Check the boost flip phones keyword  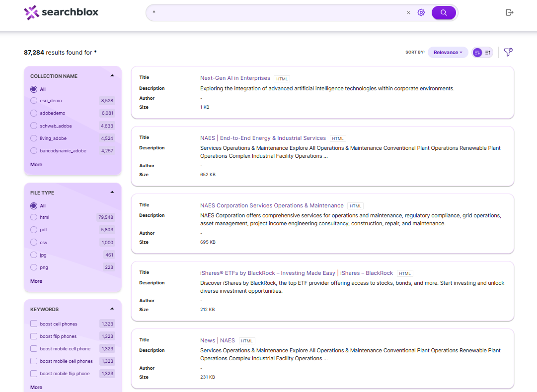tap(34, 336)
